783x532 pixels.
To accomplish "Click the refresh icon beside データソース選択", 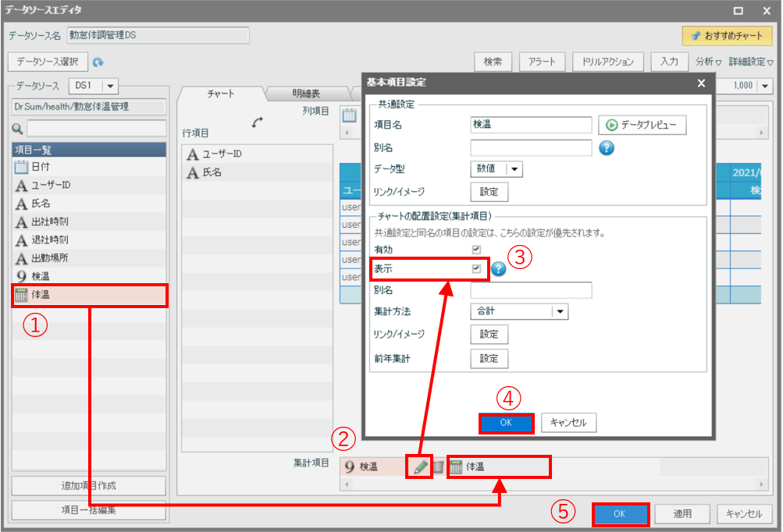I will tap(98, 62).
